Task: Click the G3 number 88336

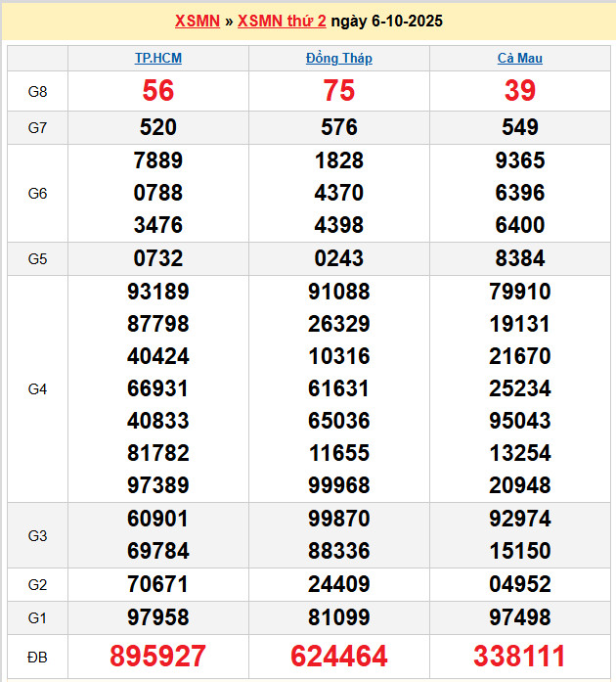Action: pyautogui.click(x=339, y=551)
